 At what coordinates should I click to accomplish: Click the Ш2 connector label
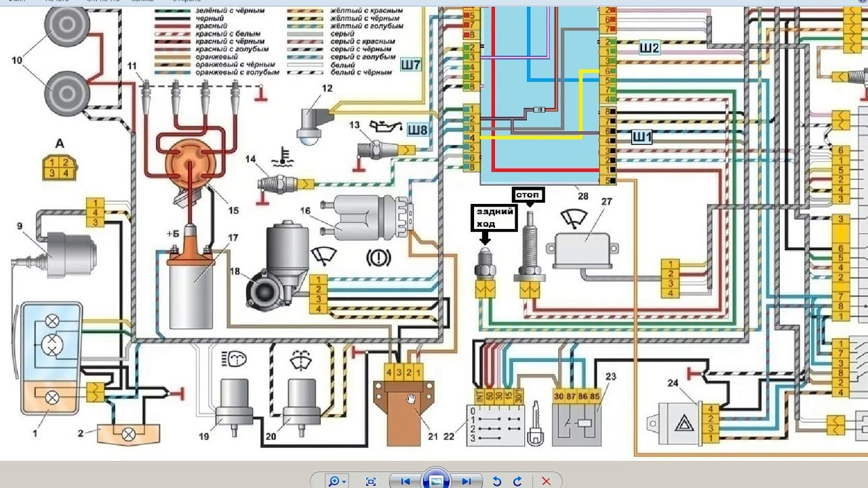click(x=649, y=48)
